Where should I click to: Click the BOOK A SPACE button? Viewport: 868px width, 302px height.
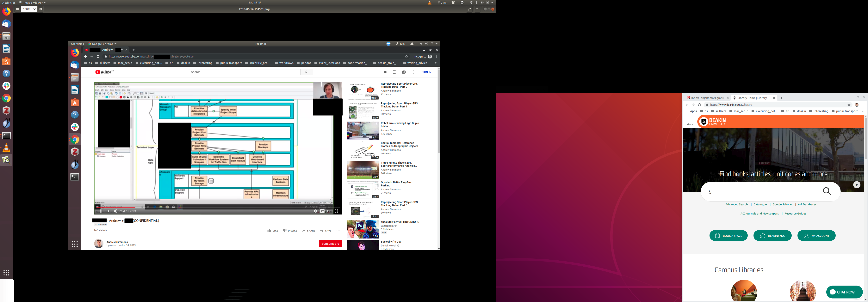728,236
